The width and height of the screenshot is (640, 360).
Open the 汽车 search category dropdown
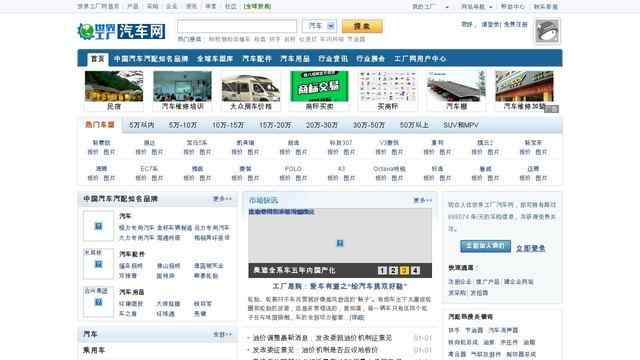(319, 26)
